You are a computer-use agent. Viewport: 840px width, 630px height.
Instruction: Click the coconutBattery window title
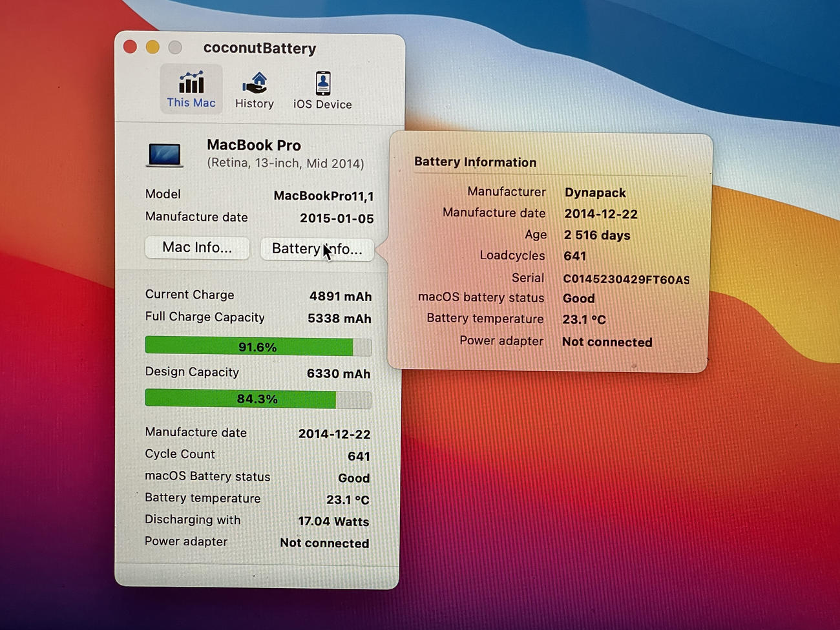point(259,48)
